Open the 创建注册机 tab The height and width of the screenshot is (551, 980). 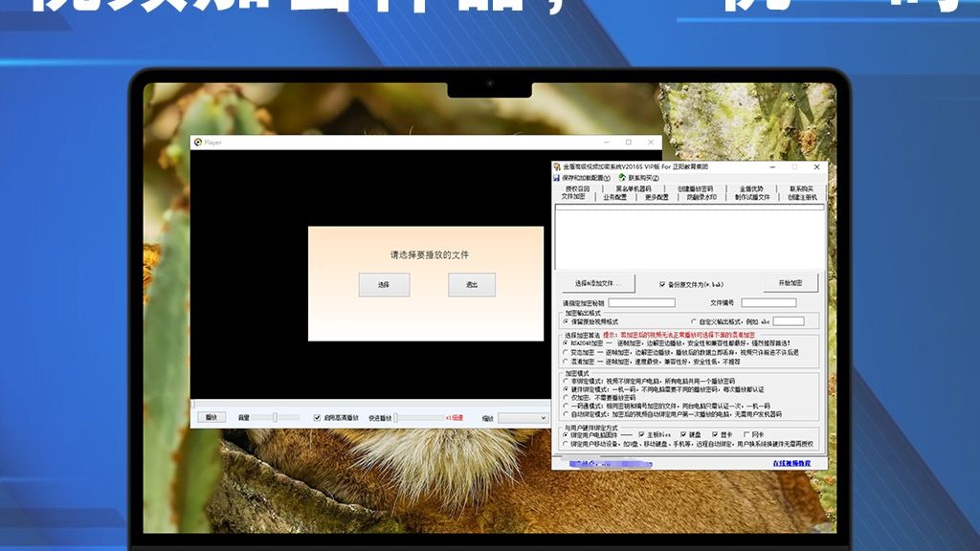(x=801, y=196)
